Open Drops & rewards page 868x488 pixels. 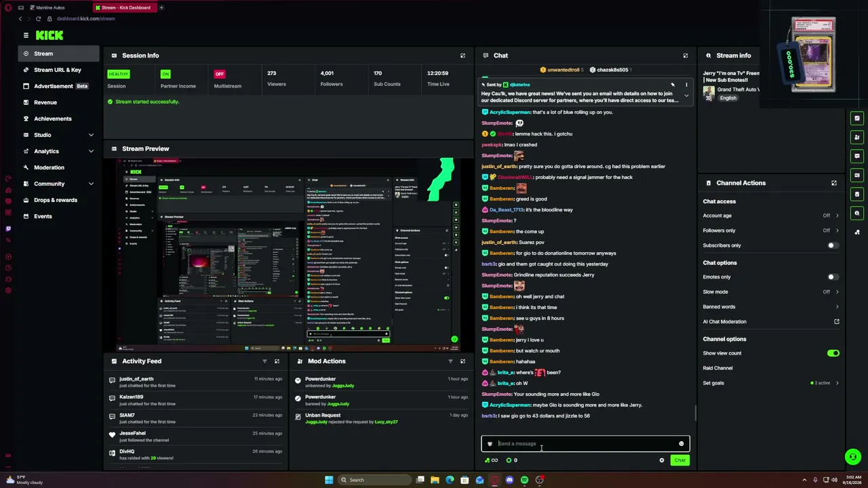tap(59, 200)
